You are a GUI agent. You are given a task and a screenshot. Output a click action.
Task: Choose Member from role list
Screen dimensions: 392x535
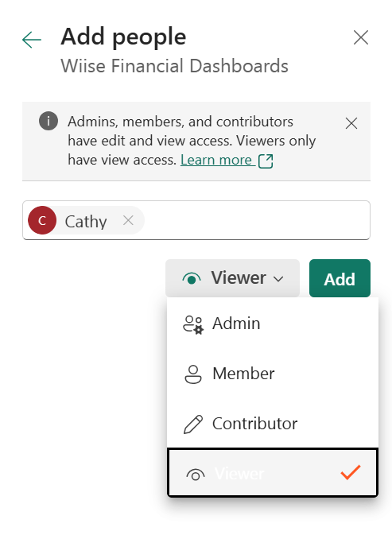[273, 374]
